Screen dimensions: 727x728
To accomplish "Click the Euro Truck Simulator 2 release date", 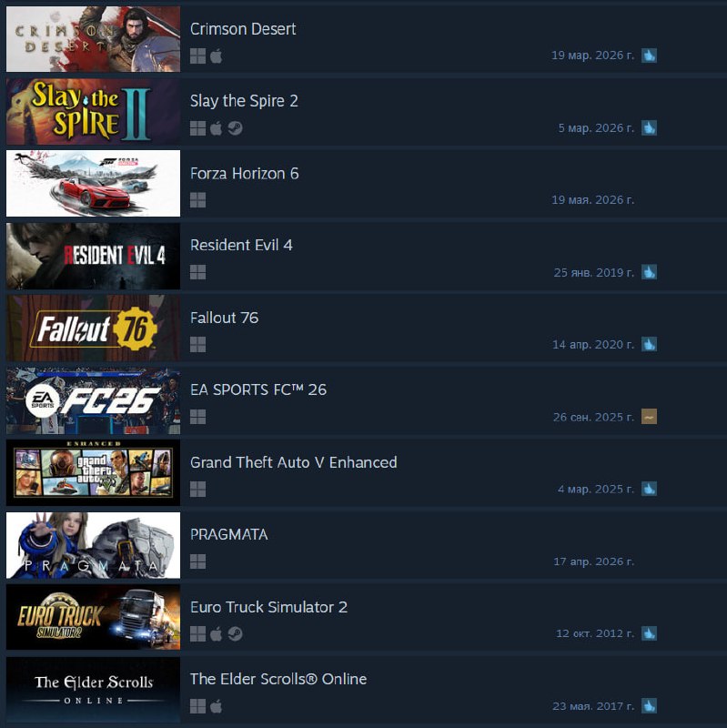I will [595, 633].
